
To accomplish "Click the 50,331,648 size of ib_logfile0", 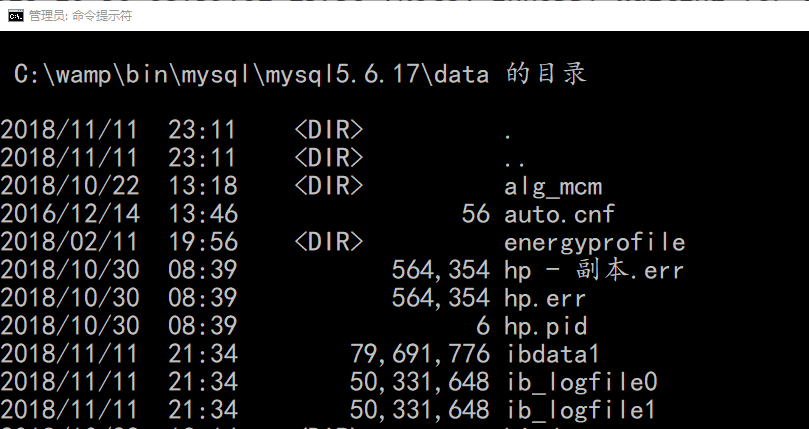I will click(x=420, y=382).
